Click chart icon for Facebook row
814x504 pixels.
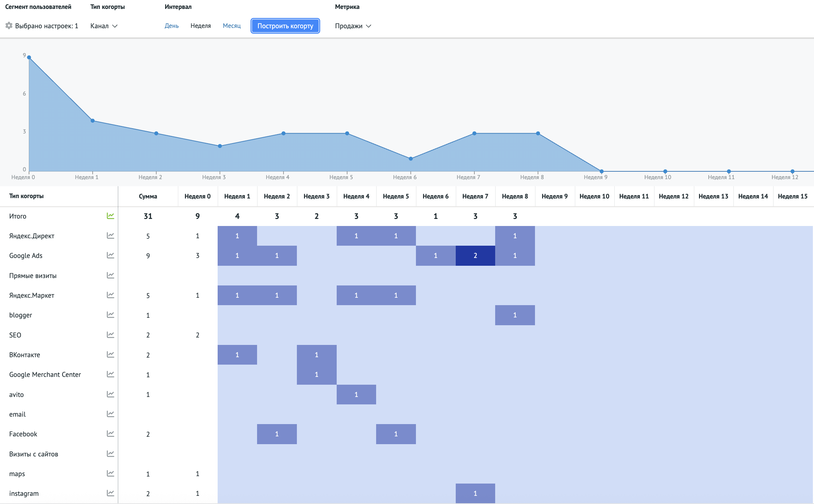coord(110,434)
